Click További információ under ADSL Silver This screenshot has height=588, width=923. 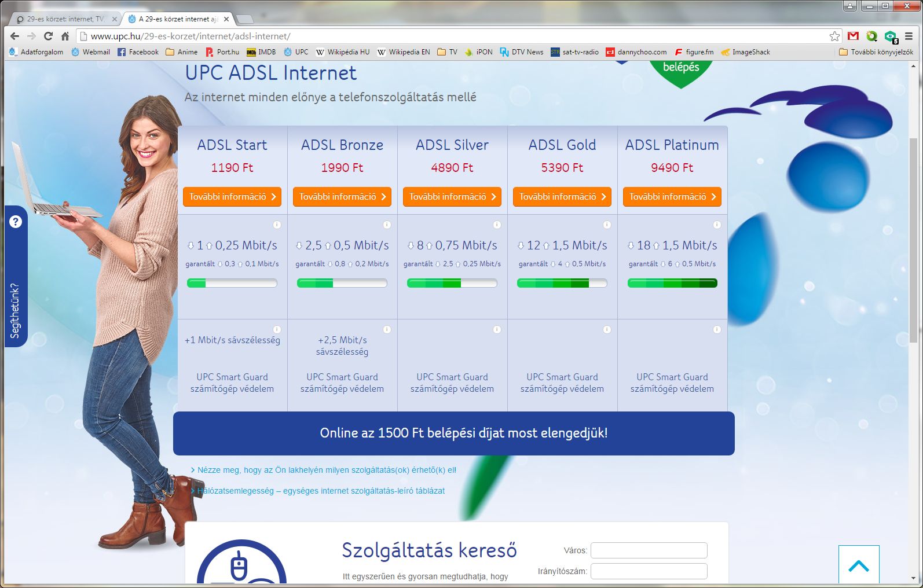coord(452,197)
